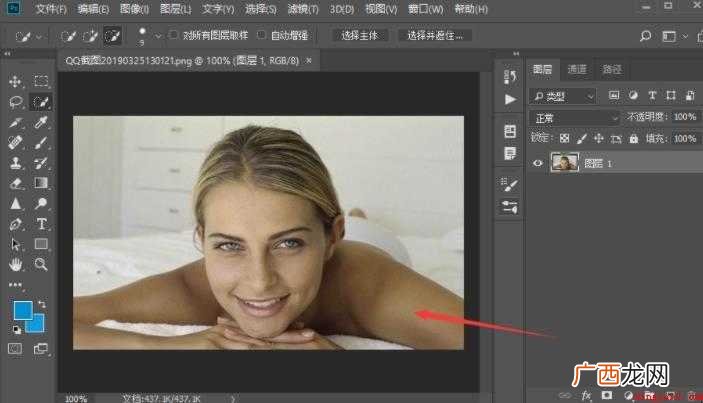
Task: Open 类型 layer filter dropdown
Action: click(564, 96)
